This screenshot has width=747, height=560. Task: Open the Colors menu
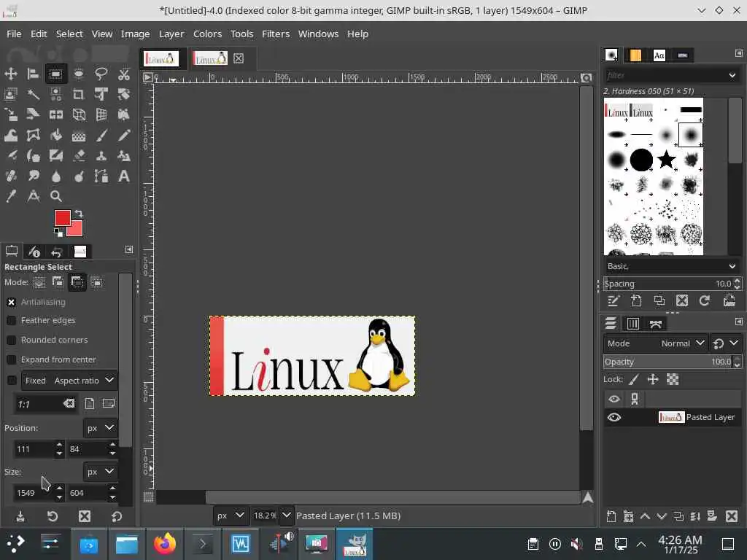[x=207, y=34]
